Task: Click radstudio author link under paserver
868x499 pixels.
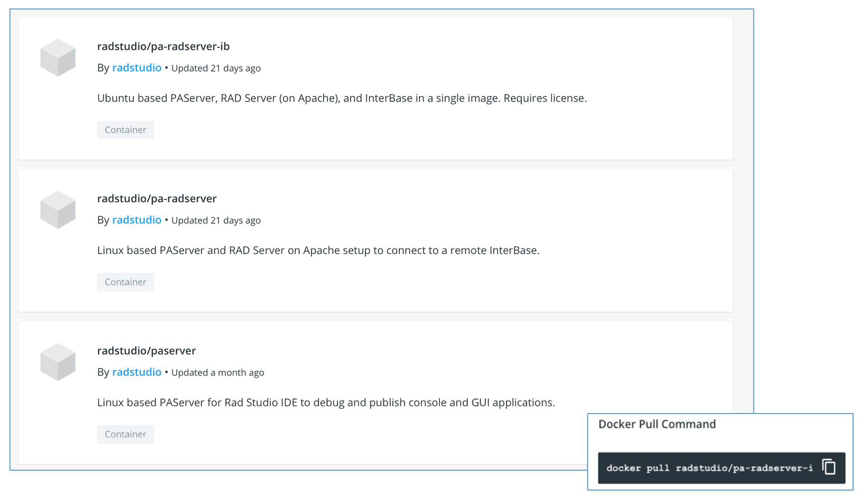Action: [137, 372]
